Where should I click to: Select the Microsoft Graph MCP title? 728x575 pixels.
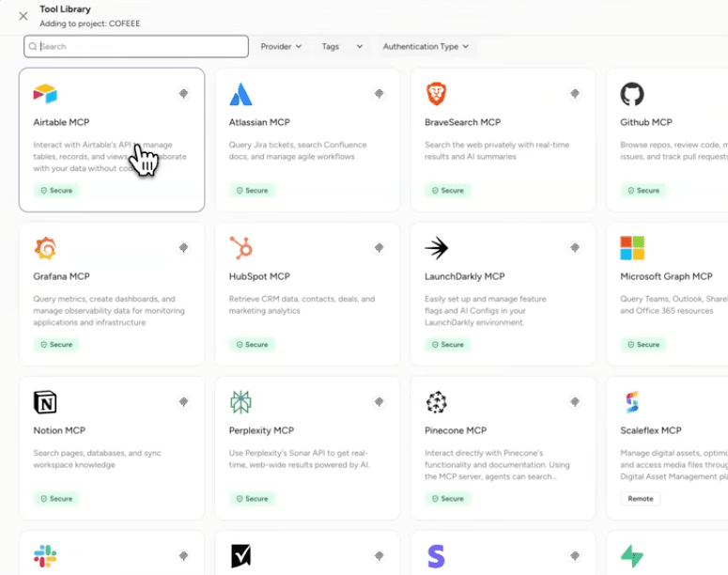(666, 276)
